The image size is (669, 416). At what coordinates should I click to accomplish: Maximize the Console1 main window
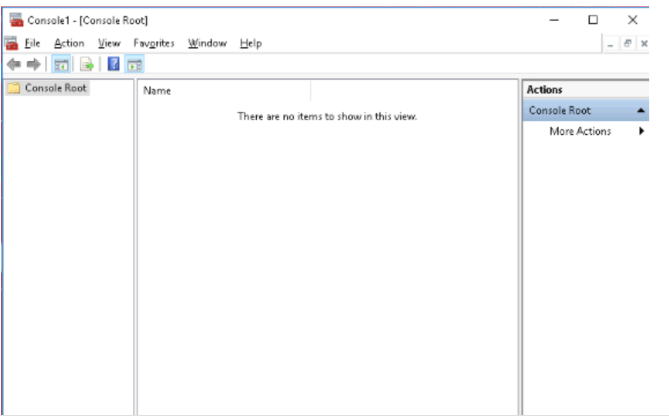[x=593, y=20]
